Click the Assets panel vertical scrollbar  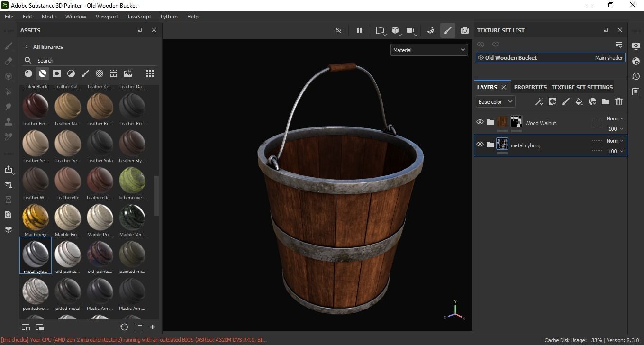[156, 195]
